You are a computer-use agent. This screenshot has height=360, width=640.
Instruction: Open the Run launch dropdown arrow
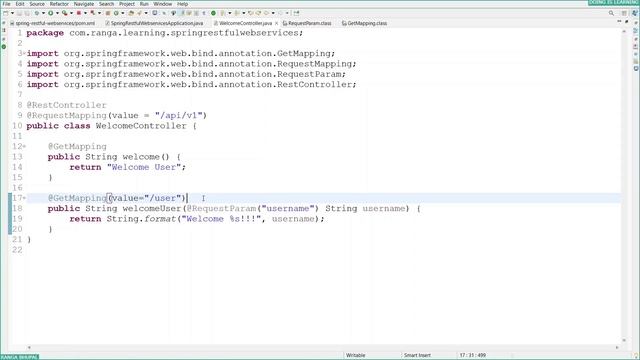(57, 13)
